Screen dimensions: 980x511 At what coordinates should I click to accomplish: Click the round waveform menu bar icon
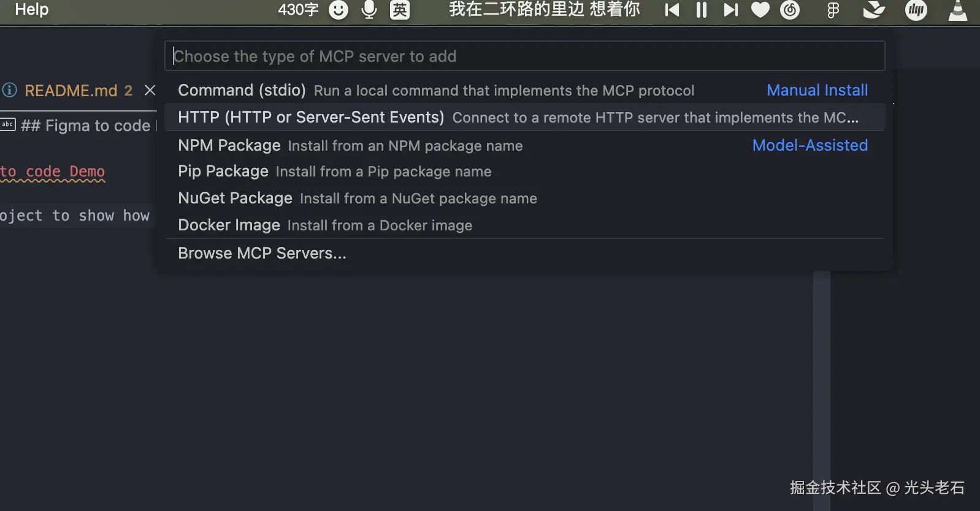pos(916,10)
